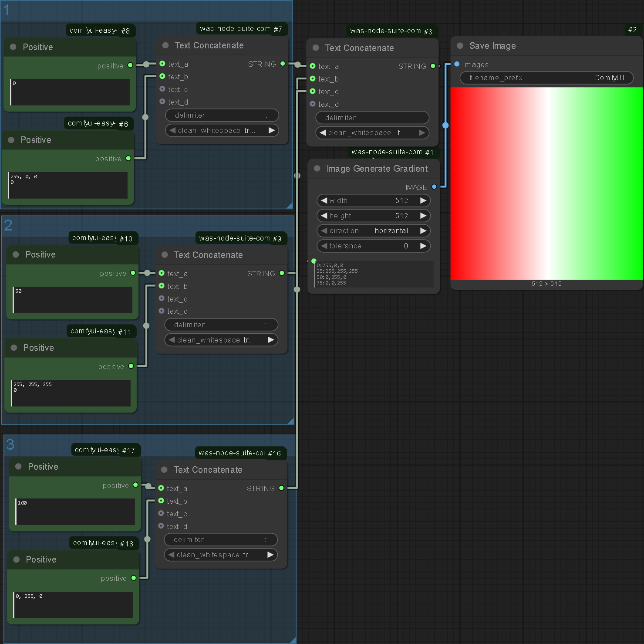The width and height of the screenshot is (644, 644).
Task: Switch direction to previous option with left arrow
Action: (x=324, y=230)
